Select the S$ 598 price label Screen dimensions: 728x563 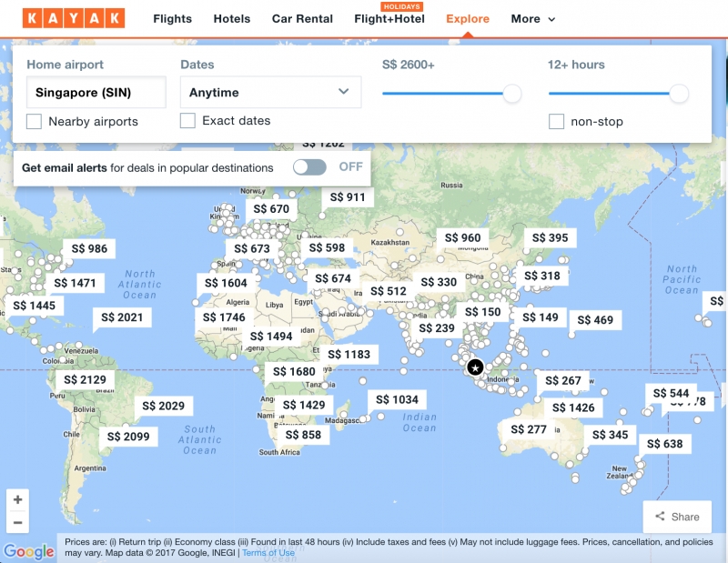[327, 248]
